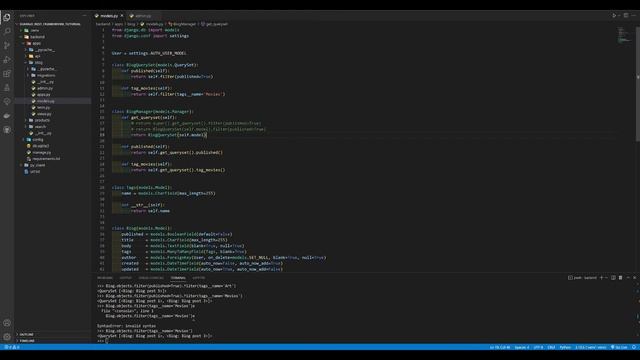
Task: Close the models.py editor tab
Action: tap(122, 16)
